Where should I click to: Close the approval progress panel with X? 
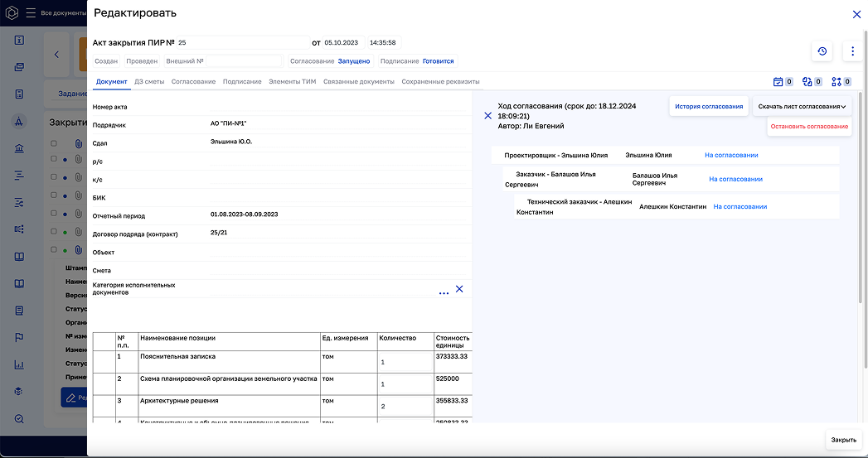point(487,116)
